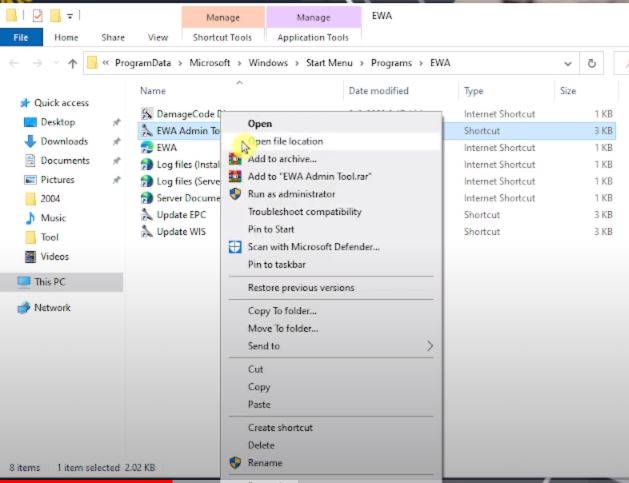The image size is (629, 483).
Task: Expand the chevron after ProgramData in path
Action: pos(181,63)
